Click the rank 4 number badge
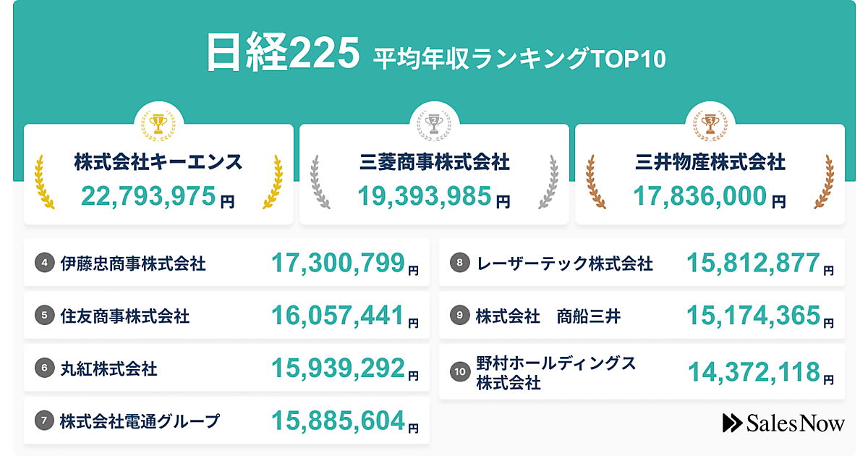The width and height of the screenshot is (868, 456). 45,263
